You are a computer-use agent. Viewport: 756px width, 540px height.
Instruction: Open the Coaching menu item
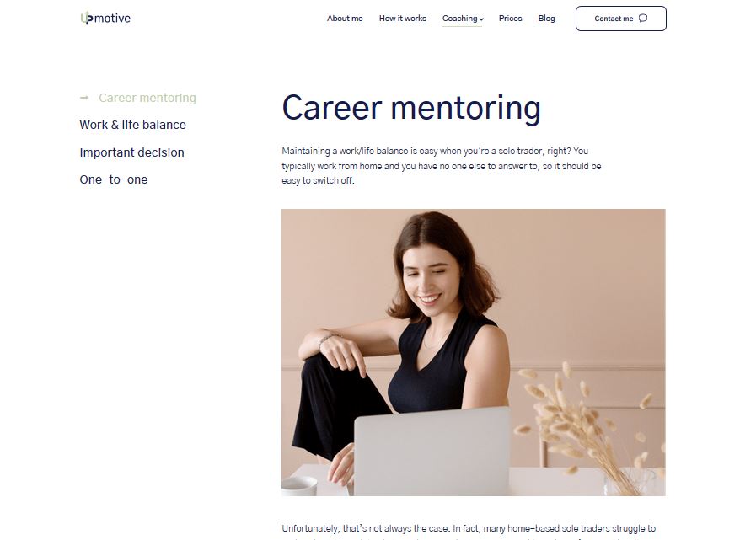tap(460, 19)
